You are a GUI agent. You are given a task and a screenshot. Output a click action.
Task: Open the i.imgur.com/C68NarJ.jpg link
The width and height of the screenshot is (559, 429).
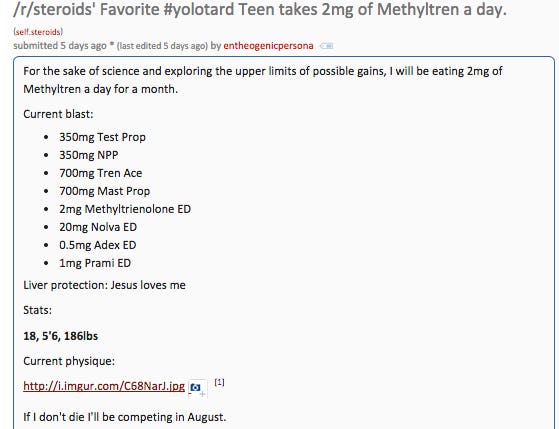104,386
